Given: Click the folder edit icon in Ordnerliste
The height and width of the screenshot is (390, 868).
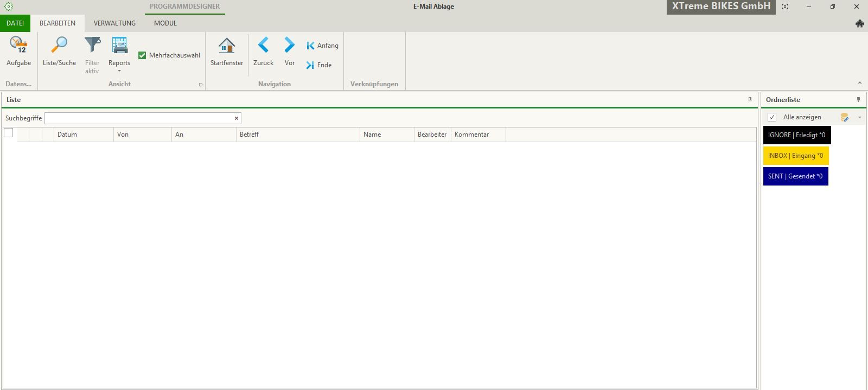Looking at the screenshot, I should pyautogui.click(x=844, y=117).
